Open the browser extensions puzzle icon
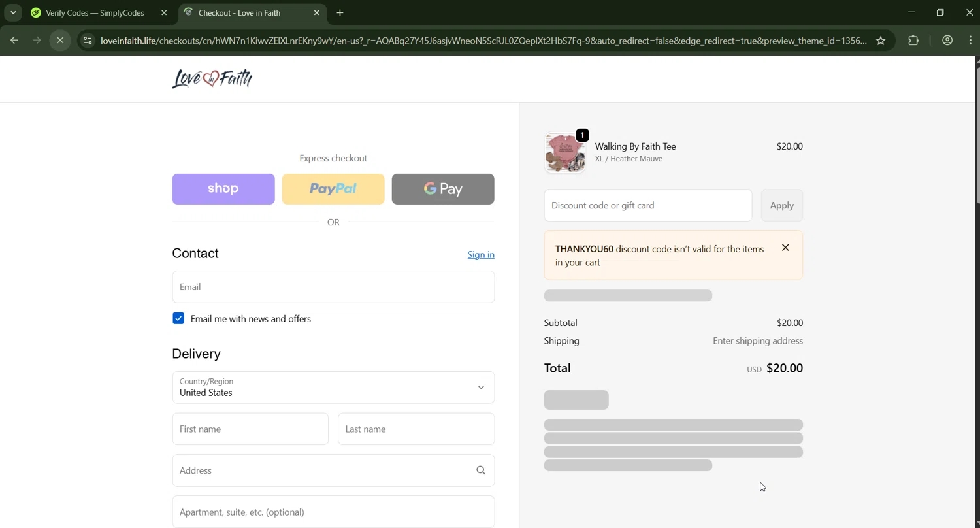This screenshot has width=980, height=528. pyautogui.click(x=913, y=41)
